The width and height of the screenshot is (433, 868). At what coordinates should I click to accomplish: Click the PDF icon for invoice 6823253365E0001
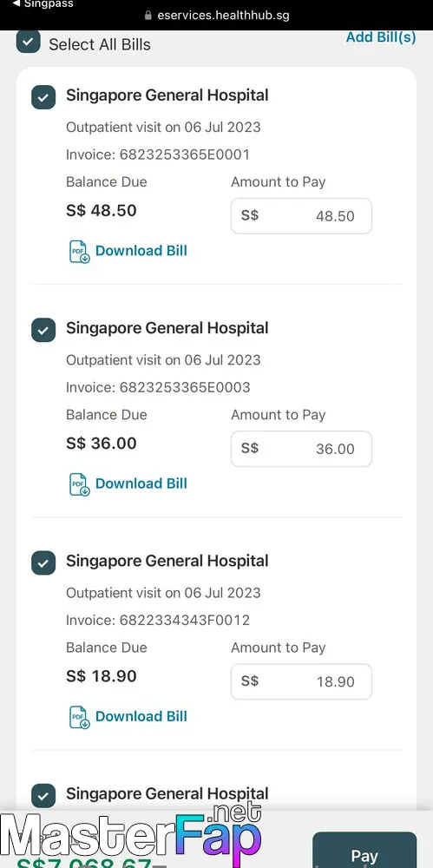coord(79,252)
